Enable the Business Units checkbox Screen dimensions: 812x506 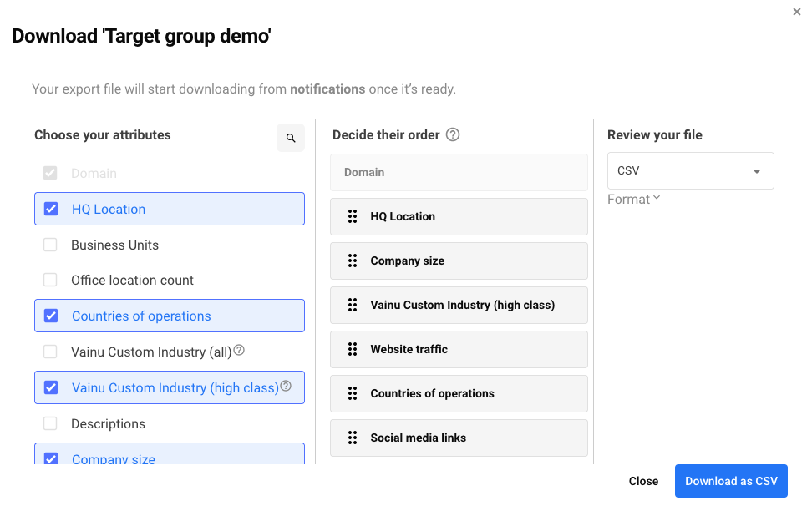[x=50, y=245]
